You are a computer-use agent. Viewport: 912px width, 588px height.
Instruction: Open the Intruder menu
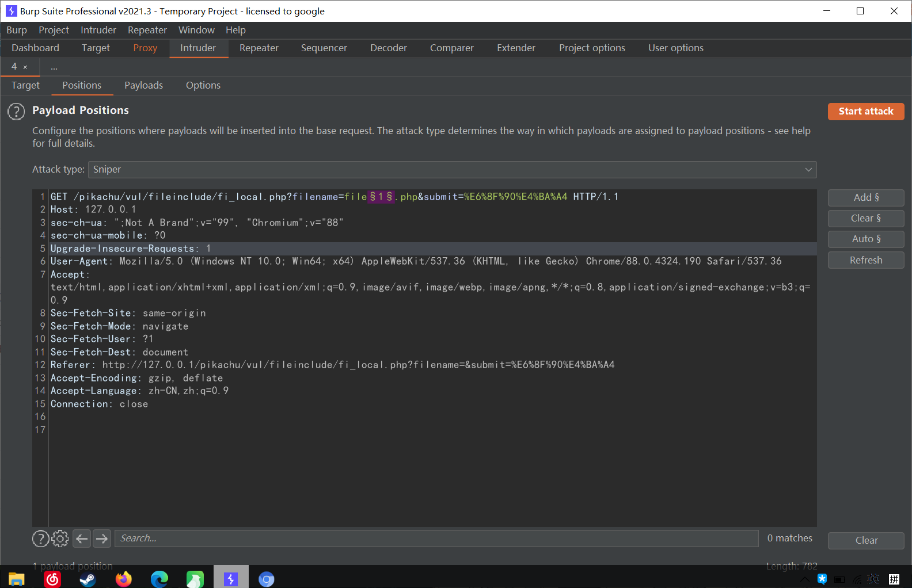click(x=98, y=30)
